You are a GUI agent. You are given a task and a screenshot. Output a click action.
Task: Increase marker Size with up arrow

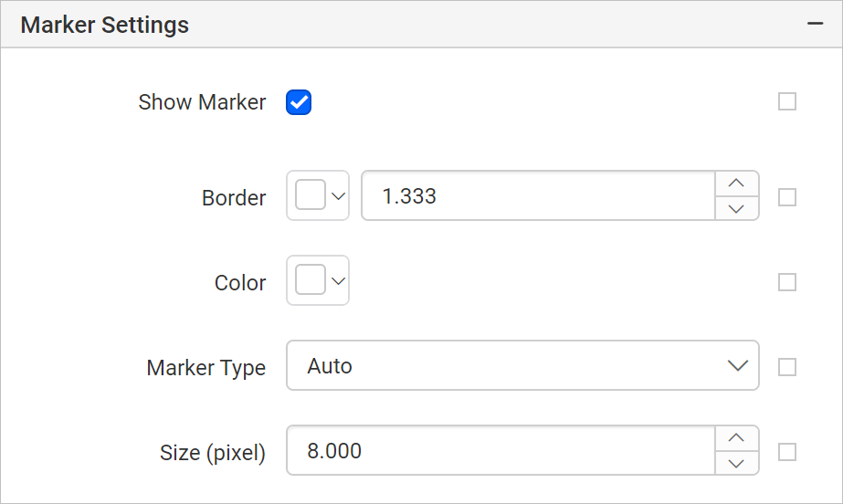click(x=736, y=438)
